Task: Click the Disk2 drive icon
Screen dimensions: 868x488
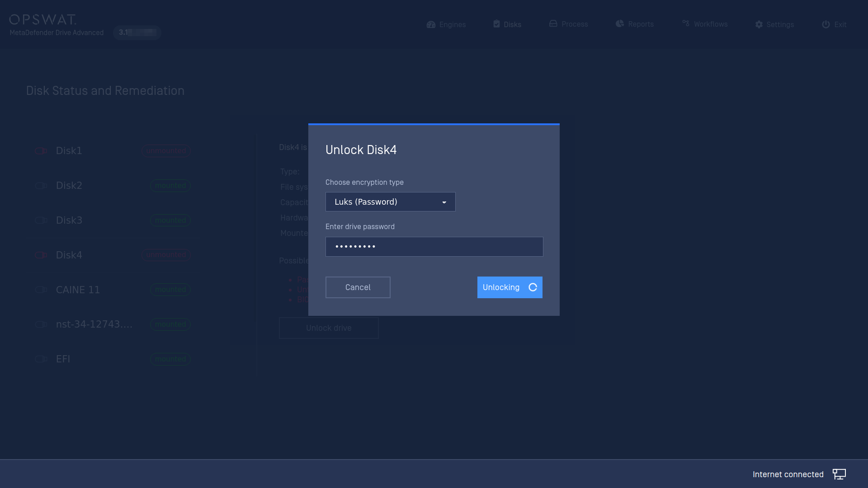Action: 41,186
